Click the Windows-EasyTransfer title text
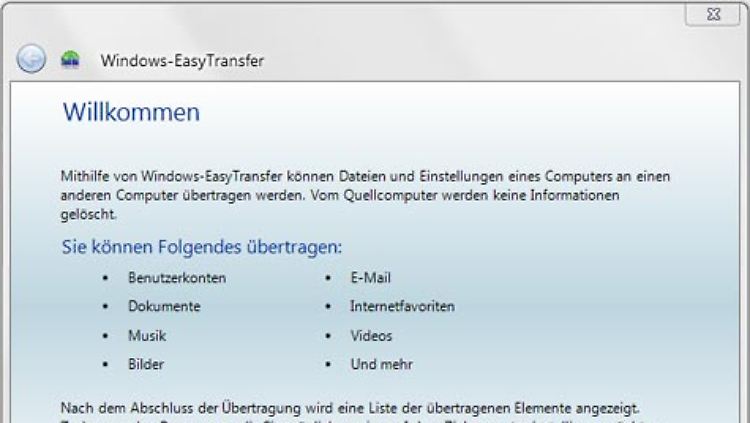The width and height of the screenshot is (750, 423). (x=182, y=61)
